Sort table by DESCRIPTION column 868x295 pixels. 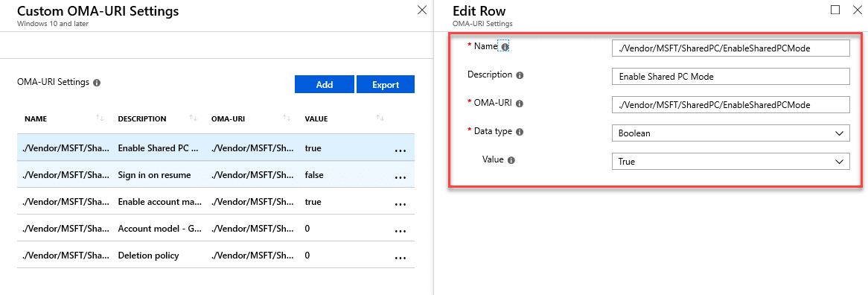tap(194, 118)
